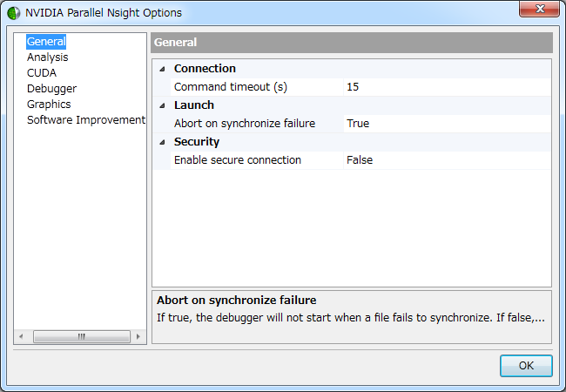Open the Graphics options page
The height and width of the screenshot is (392, 566).
pos(49,104)
